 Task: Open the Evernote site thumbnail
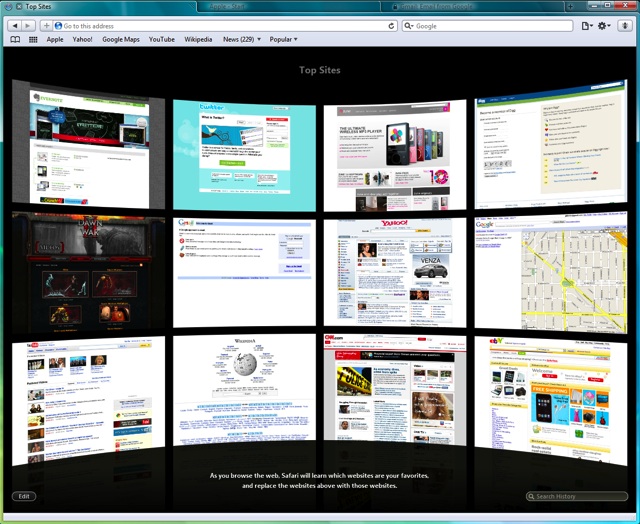click(x=89, y=144)
